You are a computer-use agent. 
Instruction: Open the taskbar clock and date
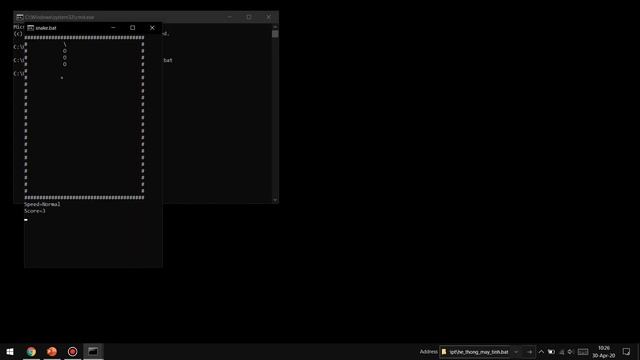[604, 352]
